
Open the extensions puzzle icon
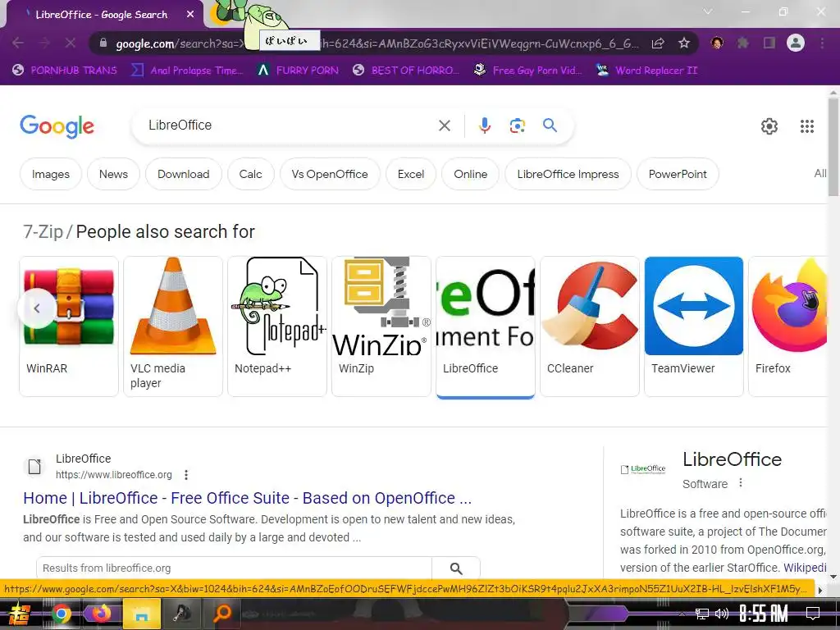click(x=742, y=43)
